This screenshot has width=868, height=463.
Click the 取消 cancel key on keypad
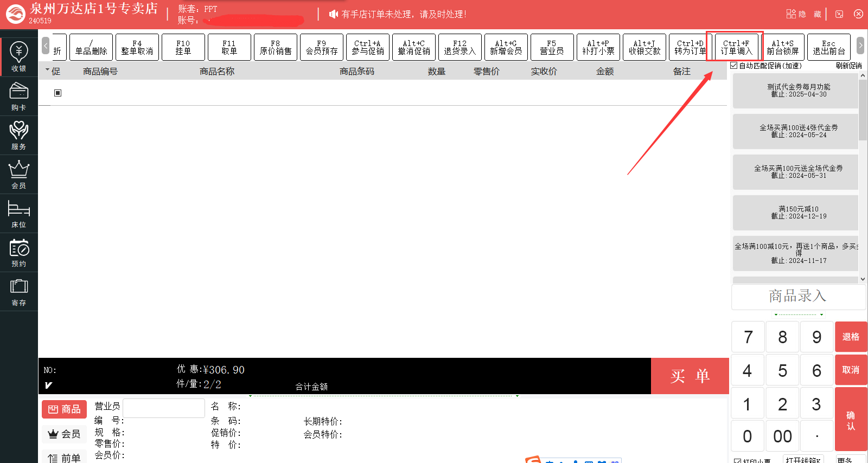point(851,370)
